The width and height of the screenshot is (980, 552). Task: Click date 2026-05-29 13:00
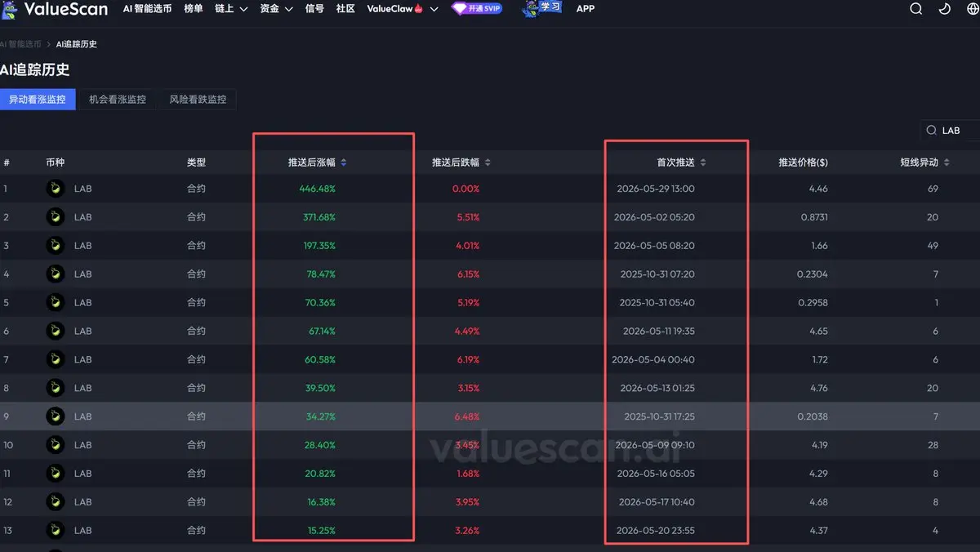click(x=656, y=189)
